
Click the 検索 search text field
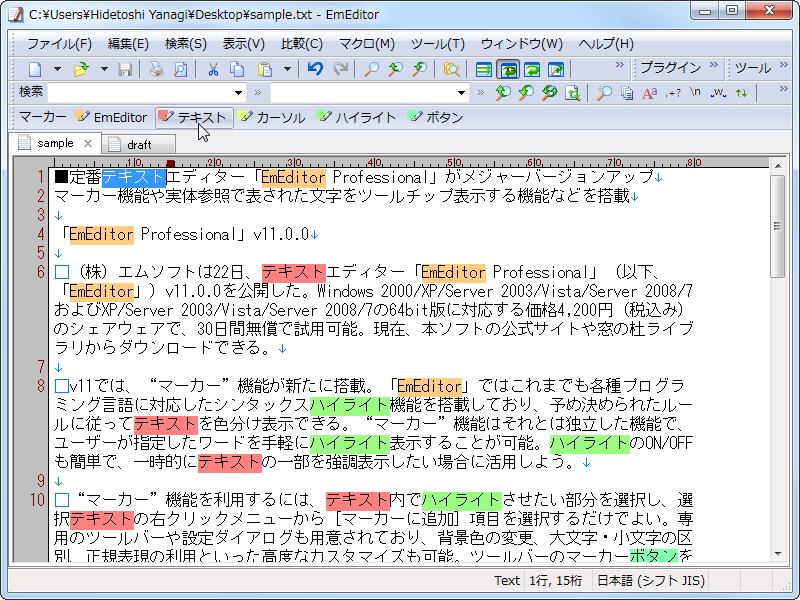(140, 93)
